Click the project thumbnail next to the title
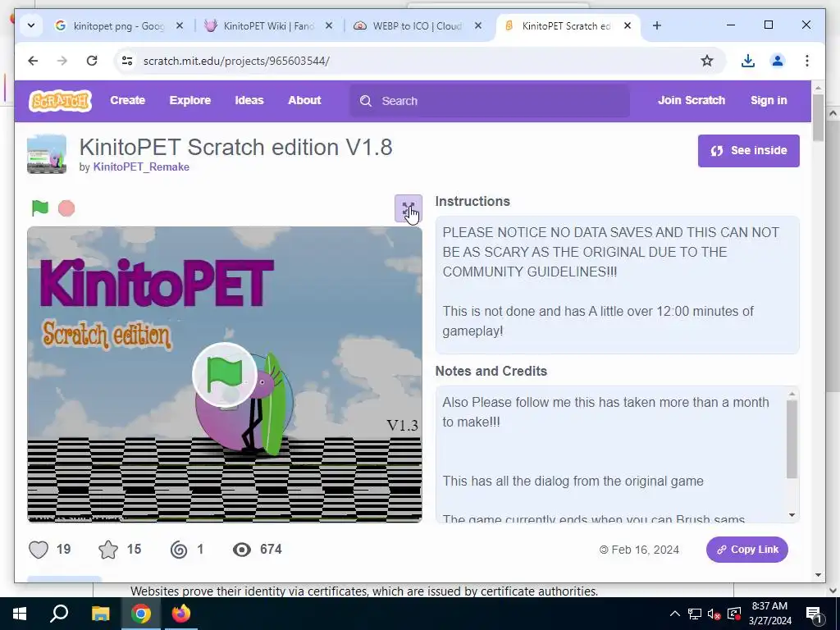This screenshot has width=840, height=630. point(47,154)
